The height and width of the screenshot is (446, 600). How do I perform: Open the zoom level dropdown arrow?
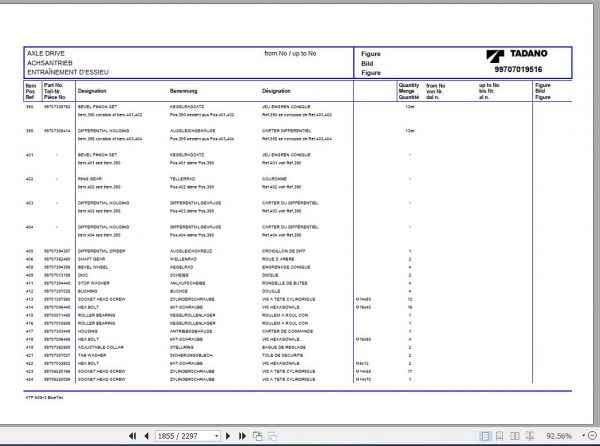click(x=583, y=436)
